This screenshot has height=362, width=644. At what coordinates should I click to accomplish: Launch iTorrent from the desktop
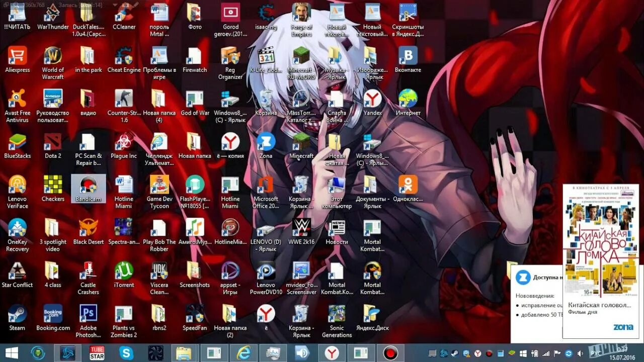tap(124, 275)
